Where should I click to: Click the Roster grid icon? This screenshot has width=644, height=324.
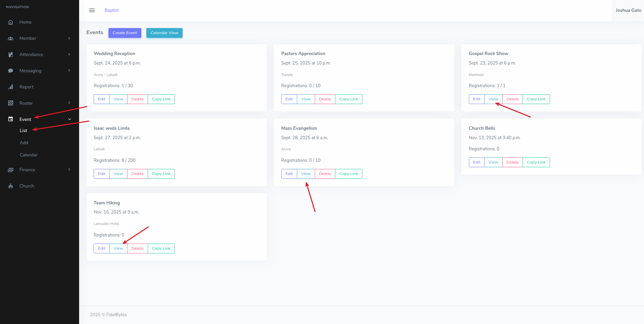click(10, 103)
